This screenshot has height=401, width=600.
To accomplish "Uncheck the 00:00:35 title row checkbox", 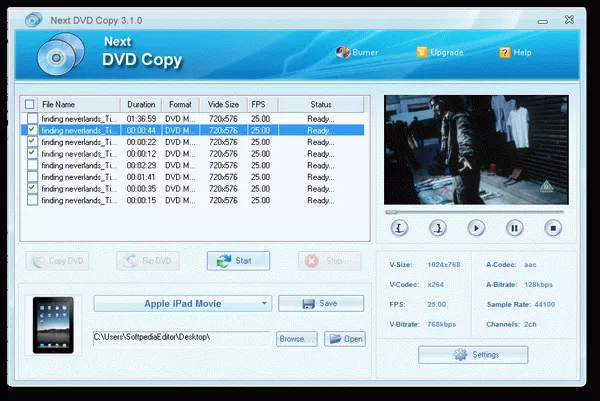I will pos(33,188).
